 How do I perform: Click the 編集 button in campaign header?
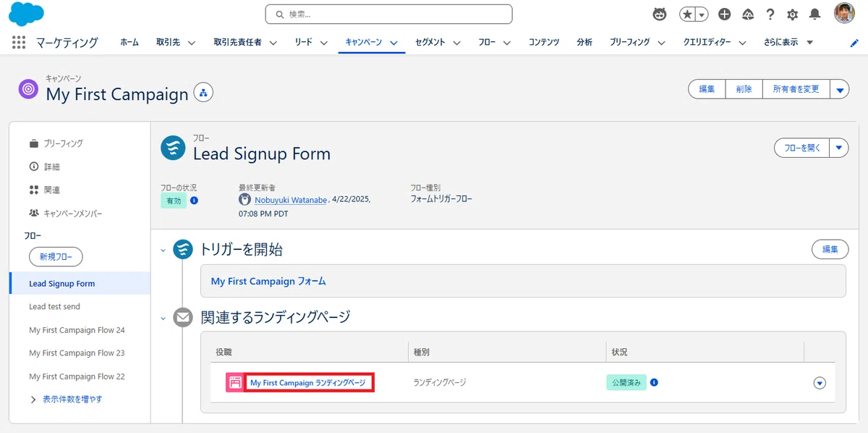(707, 89)
